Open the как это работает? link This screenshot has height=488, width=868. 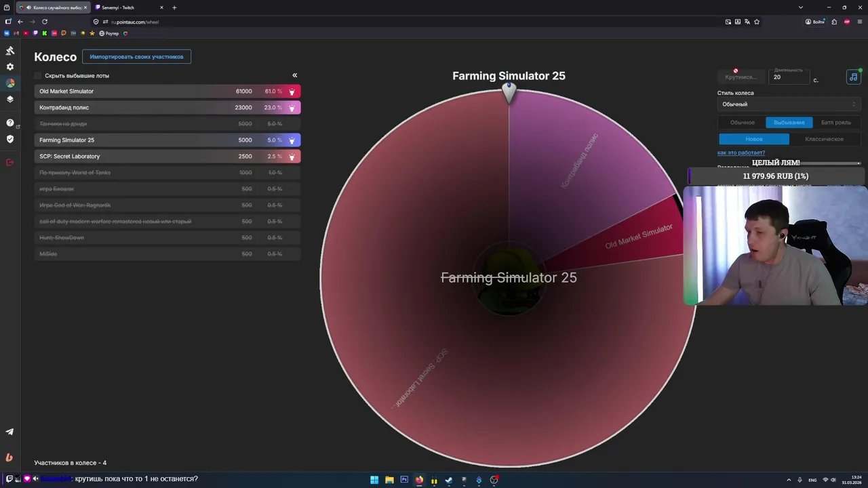point(741,153)
